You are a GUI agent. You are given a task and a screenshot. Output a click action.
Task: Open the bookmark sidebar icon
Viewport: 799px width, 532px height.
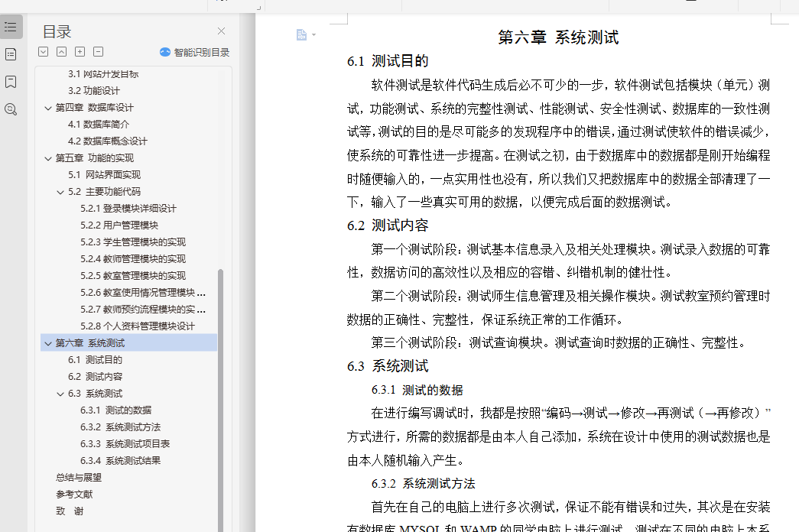tap(11, 82)
